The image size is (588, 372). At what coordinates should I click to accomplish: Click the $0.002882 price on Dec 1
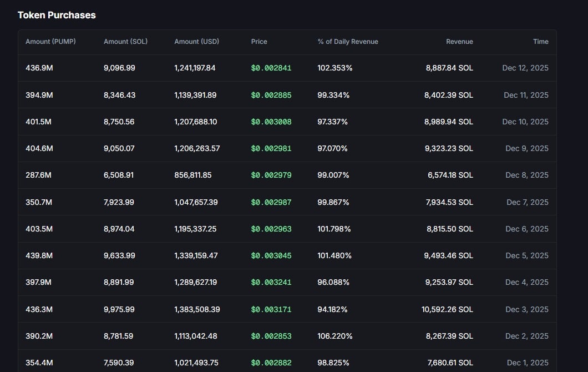tap(271, 363)
